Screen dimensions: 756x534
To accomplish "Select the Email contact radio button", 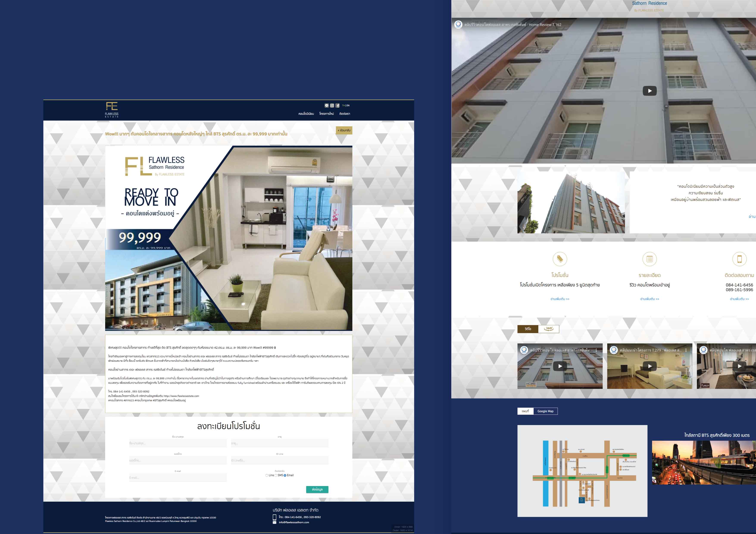I will [x=285, y=475].
